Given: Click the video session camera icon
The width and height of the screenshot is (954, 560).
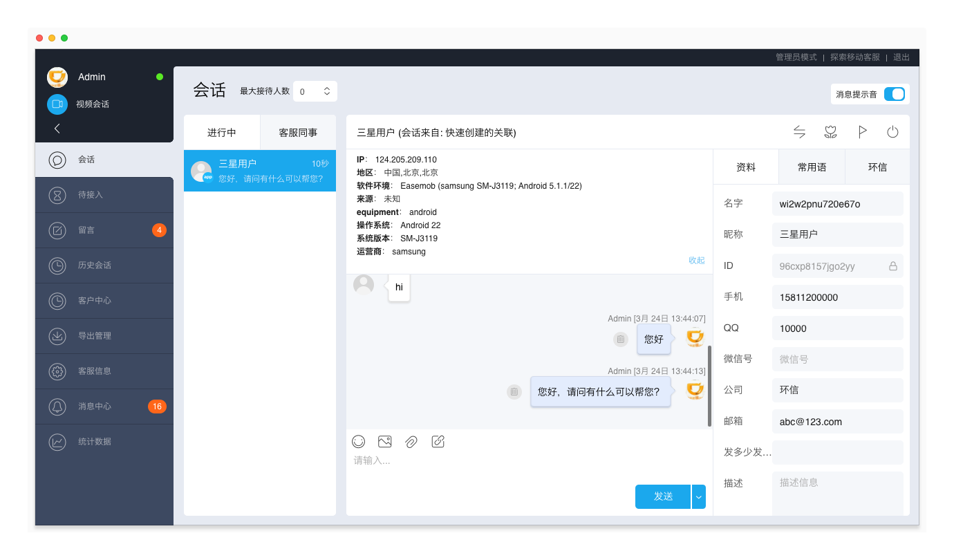Looking at the screenshot, I should pos(57,104).
